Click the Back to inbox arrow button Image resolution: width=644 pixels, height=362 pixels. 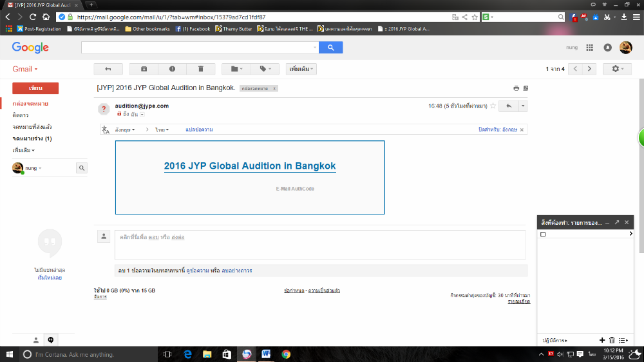(108, 69)
